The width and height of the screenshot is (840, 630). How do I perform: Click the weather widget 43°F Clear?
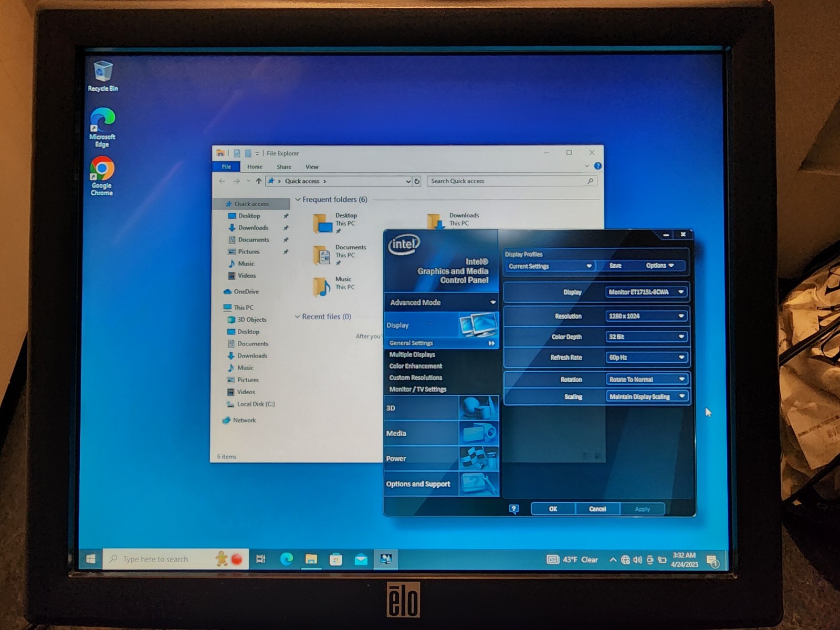point(572,560)
